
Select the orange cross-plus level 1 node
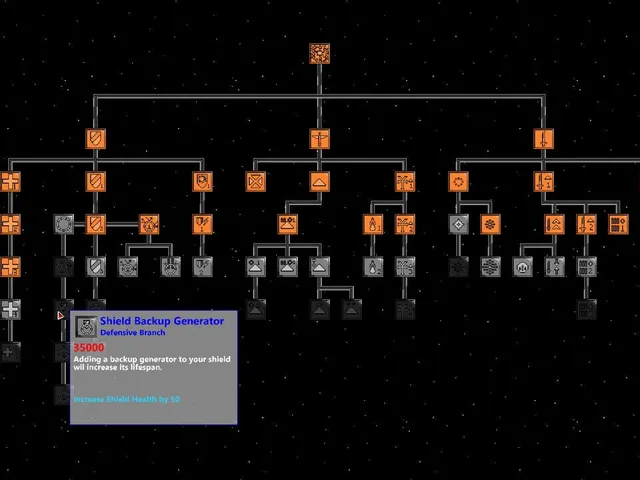pyautogui.click(x=10, y=182)
